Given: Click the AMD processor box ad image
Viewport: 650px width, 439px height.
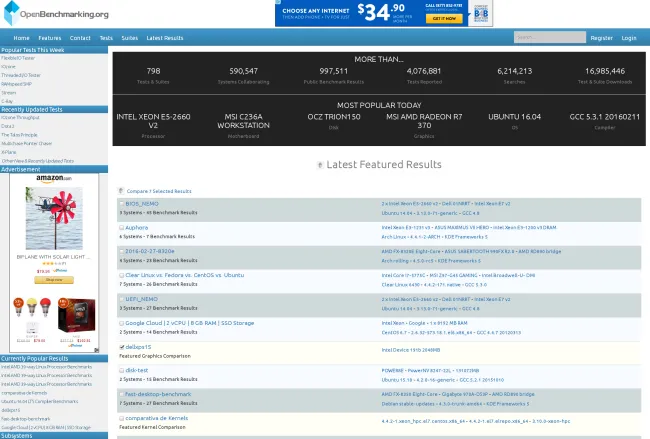Looking at the screenshot, I should pos(77,315).
